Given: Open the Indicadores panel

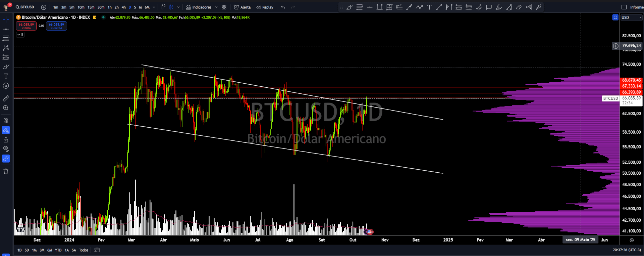Looking at the screenshot, I should [x=199, y=7].
